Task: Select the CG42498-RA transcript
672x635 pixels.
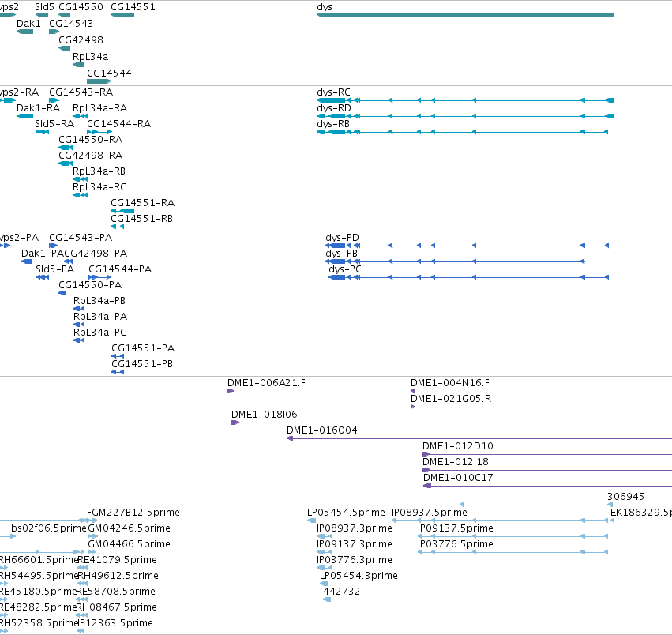Action: [66, 163]
